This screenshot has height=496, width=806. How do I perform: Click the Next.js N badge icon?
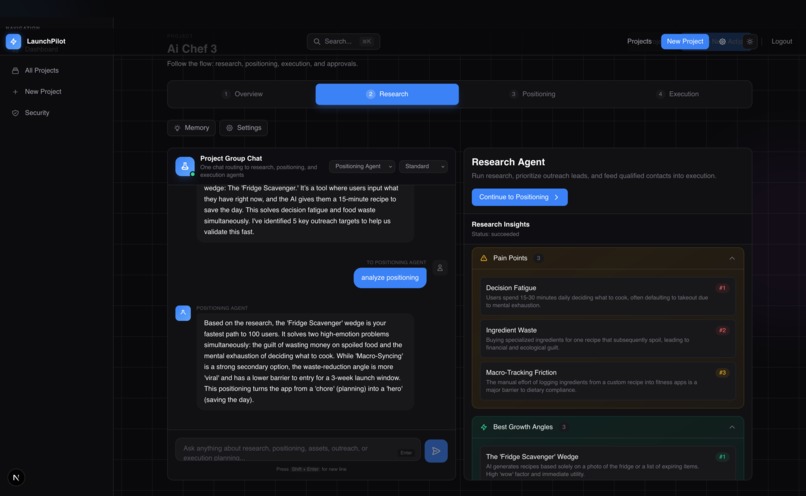tap(16, 477)
